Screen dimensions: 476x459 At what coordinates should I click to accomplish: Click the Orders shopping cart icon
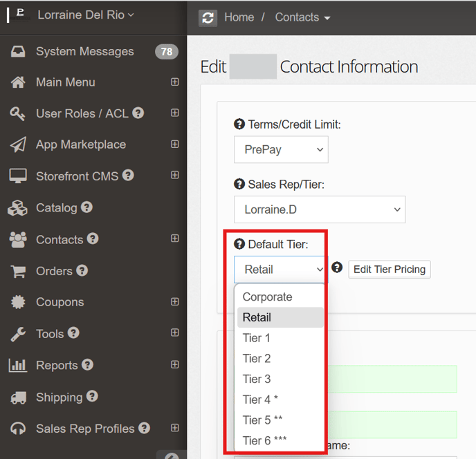click(18, 271)
